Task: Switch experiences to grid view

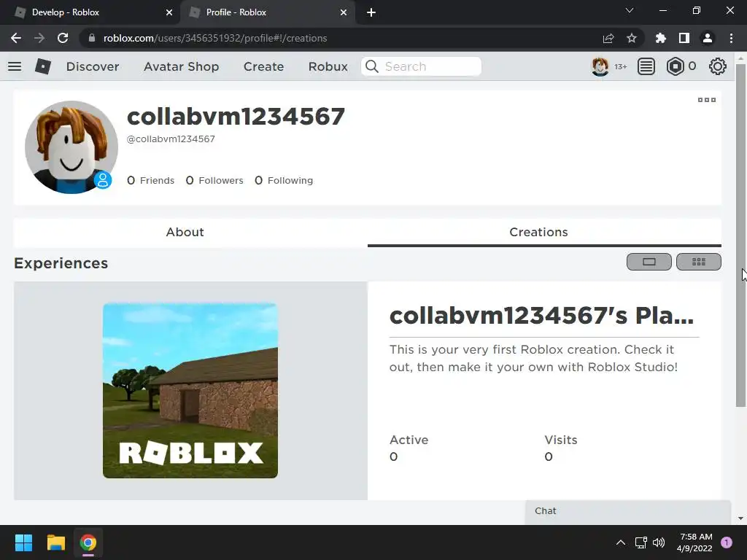Action: pyautogui.click(x=699, y=262)
